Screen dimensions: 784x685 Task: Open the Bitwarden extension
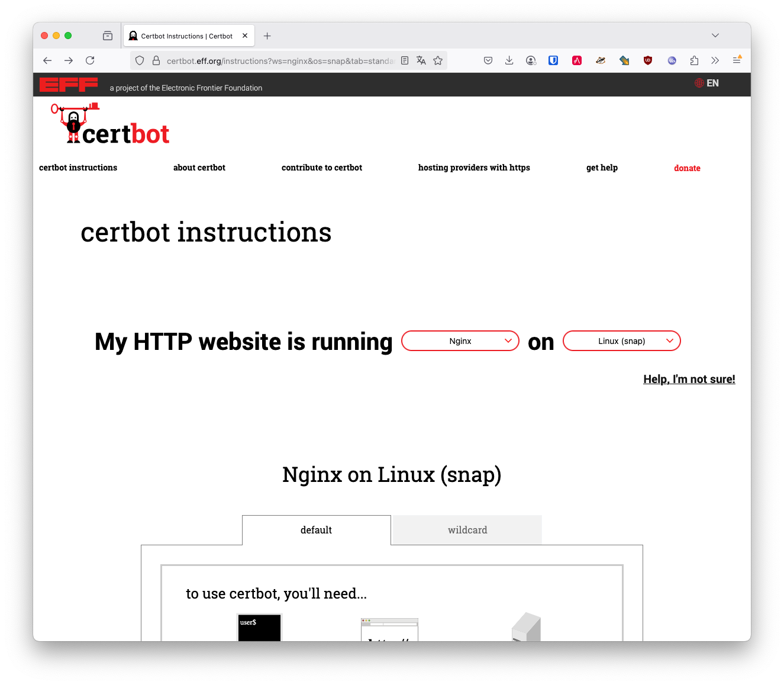tap(553, 60)
